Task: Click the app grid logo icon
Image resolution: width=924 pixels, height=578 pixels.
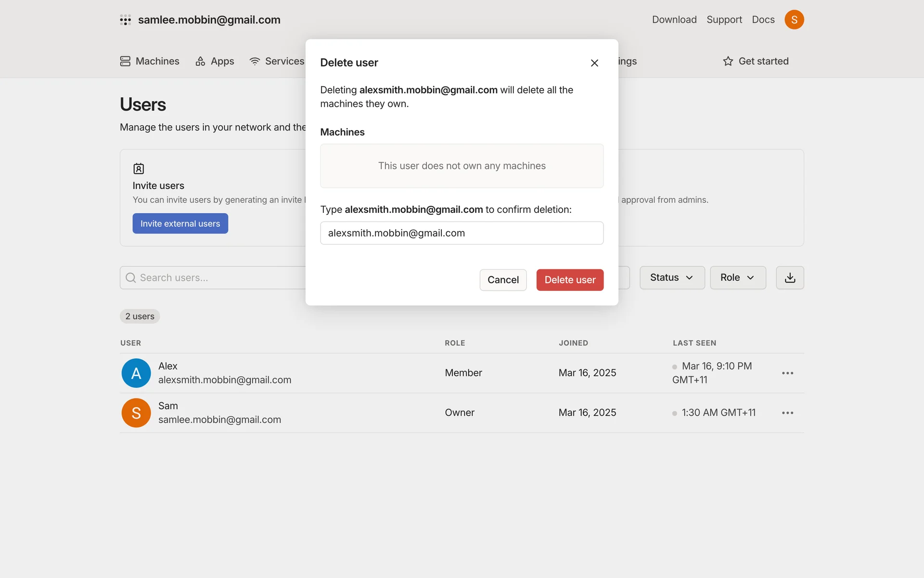Action: pyautogui.click(x=125, y=20)
